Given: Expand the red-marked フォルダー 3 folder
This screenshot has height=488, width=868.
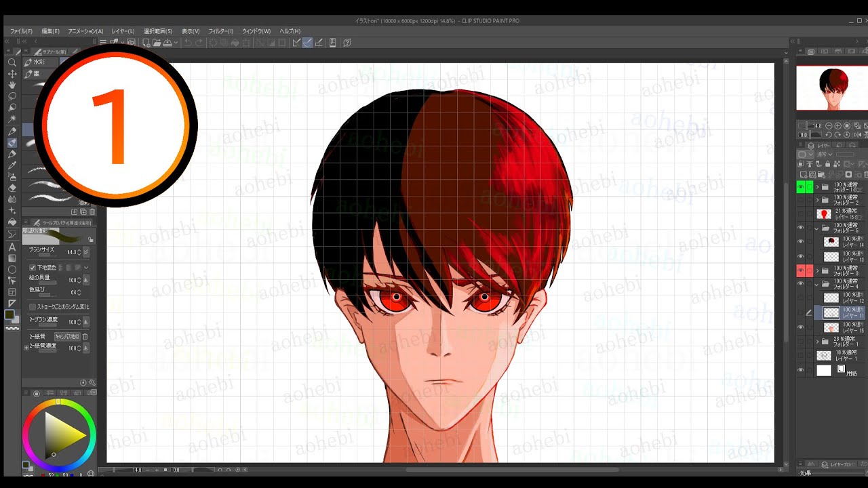Looking at the screenshot, I should tap(817, 271).
